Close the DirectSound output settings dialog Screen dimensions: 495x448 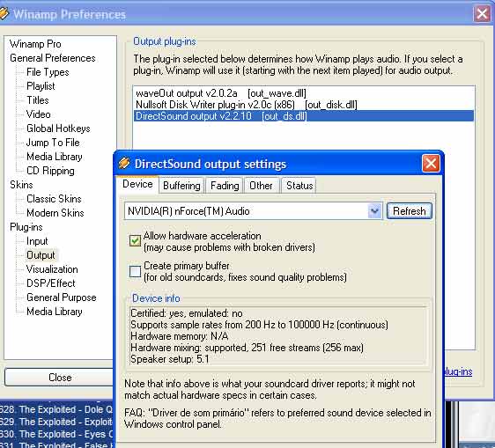431,164
